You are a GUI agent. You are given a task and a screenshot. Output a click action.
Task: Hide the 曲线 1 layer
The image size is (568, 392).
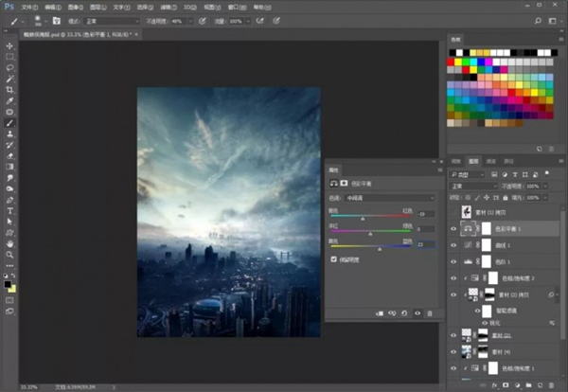coord(454,245)
